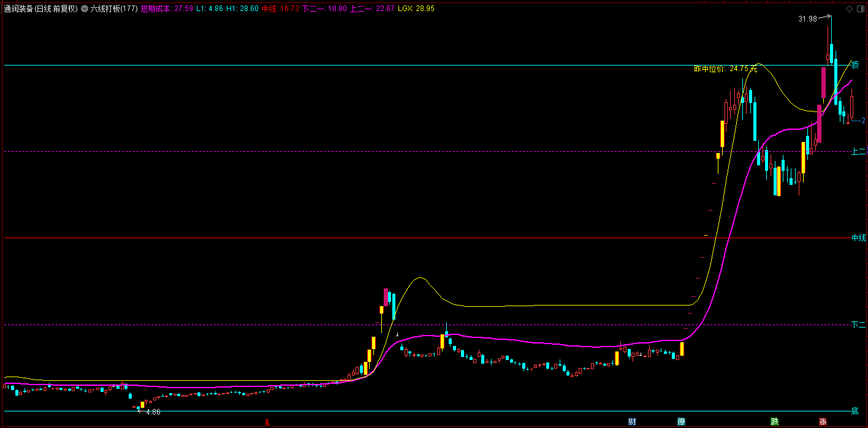Click the 4.86 low price label

tap(153, 412)
